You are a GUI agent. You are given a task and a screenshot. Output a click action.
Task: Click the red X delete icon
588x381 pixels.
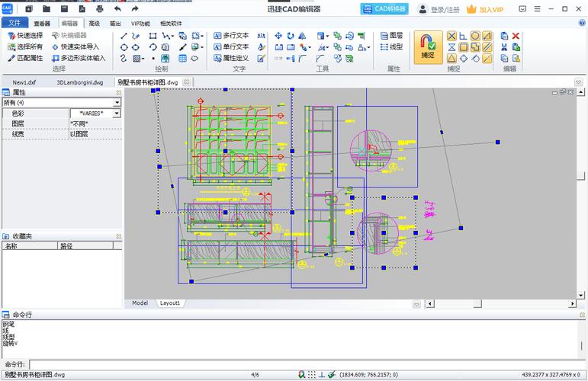click(x=516, y=36)
